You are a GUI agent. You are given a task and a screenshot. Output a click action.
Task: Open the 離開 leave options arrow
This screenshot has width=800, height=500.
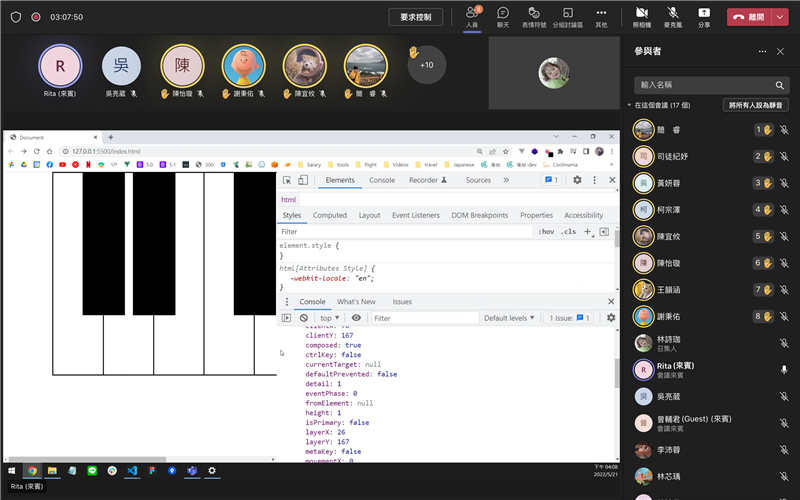(x=780, y=17)
